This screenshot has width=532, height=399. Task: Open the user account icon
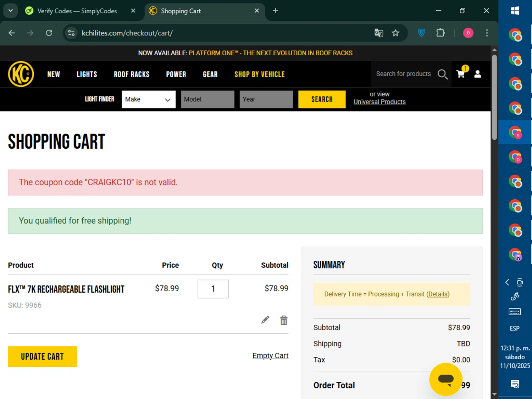[478, 74]
